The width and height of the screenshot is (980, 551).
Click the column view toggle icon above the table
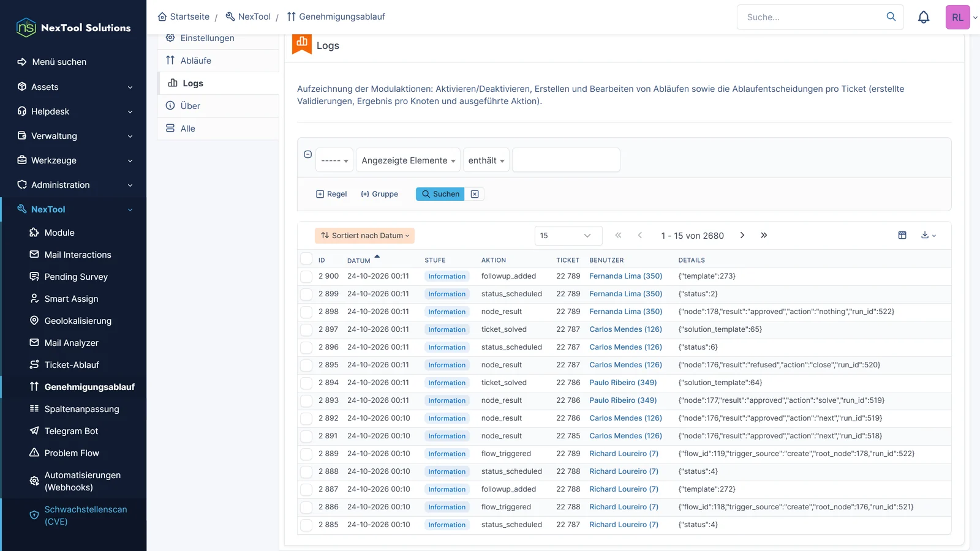pyautogui.click(x=902, y=235)
